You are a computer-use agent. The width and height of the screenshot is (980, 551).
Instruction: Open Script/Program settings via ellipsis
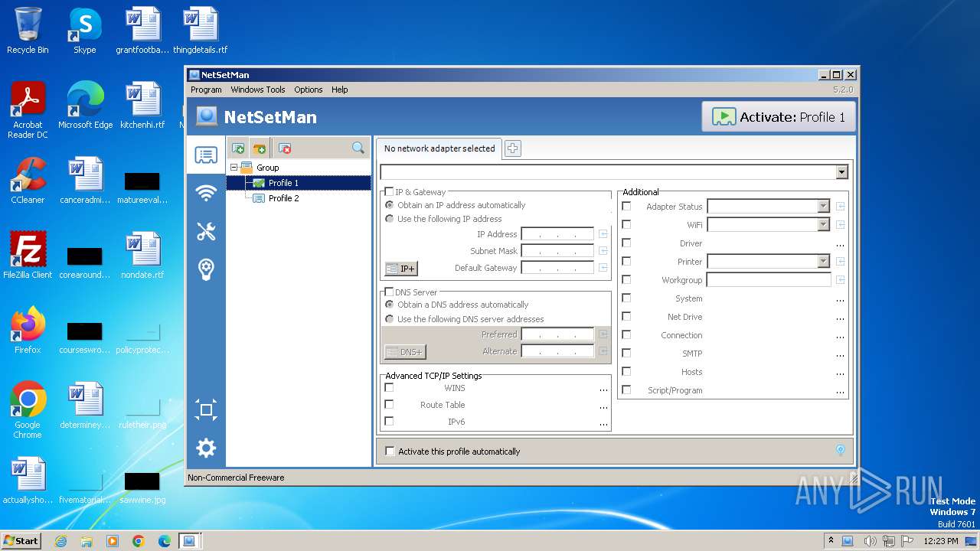click(840, 392)
